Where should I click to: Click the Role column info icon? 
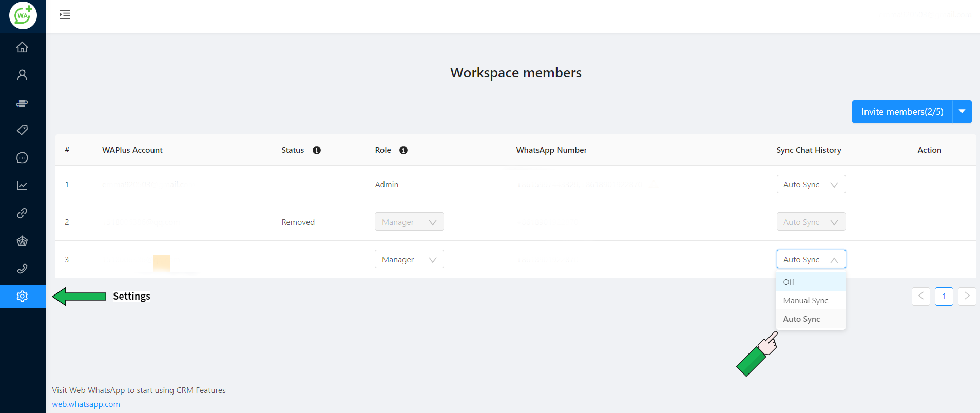tap(403, 150)
